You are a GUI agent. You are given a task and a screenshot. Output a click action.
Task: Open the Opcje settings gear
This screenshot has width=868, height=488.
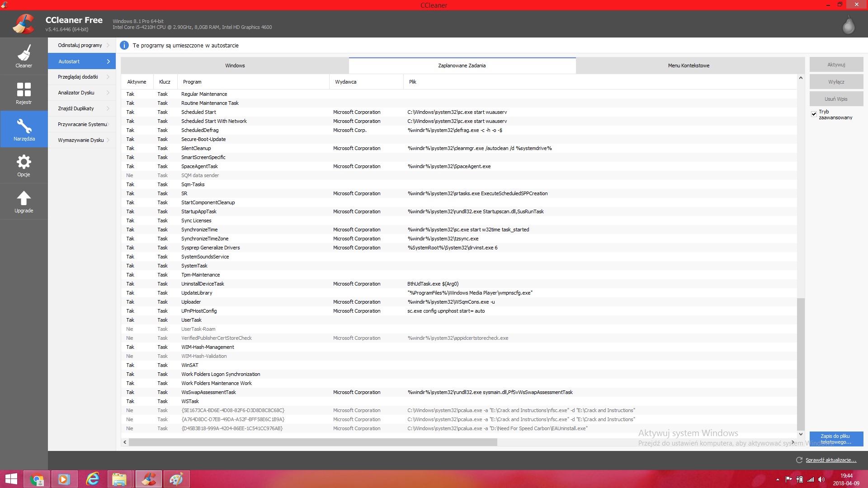pyautogui.click(x=24, y=165)
